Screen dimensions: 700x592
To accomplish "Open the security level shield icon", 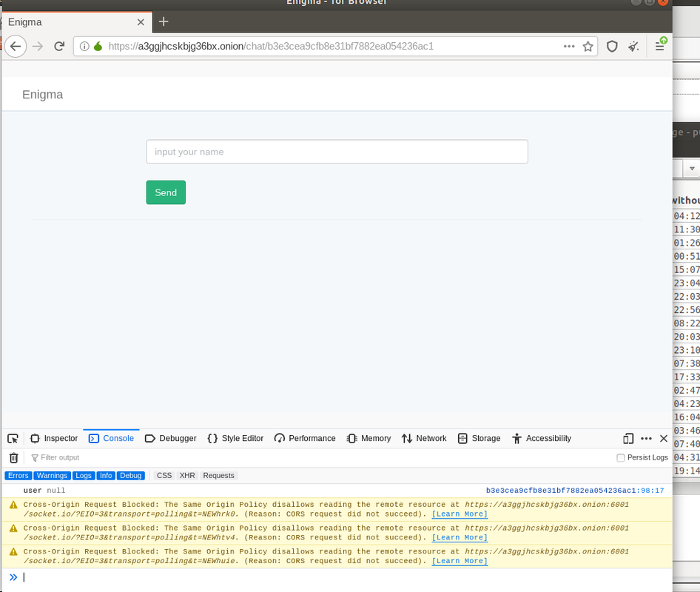I will pos(612,47).
